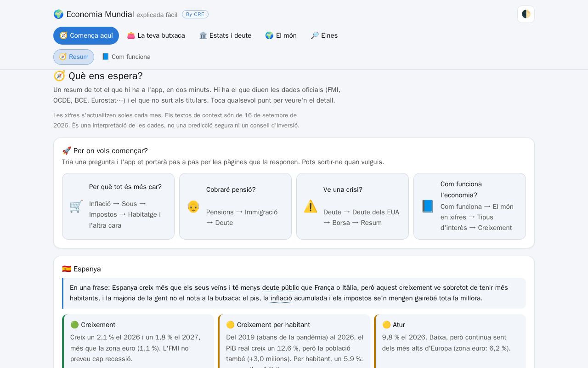The width and height of the screenshot is (588, 368).
Task: Toggle the dark/light theme button
Action: (x=526, y=14)
